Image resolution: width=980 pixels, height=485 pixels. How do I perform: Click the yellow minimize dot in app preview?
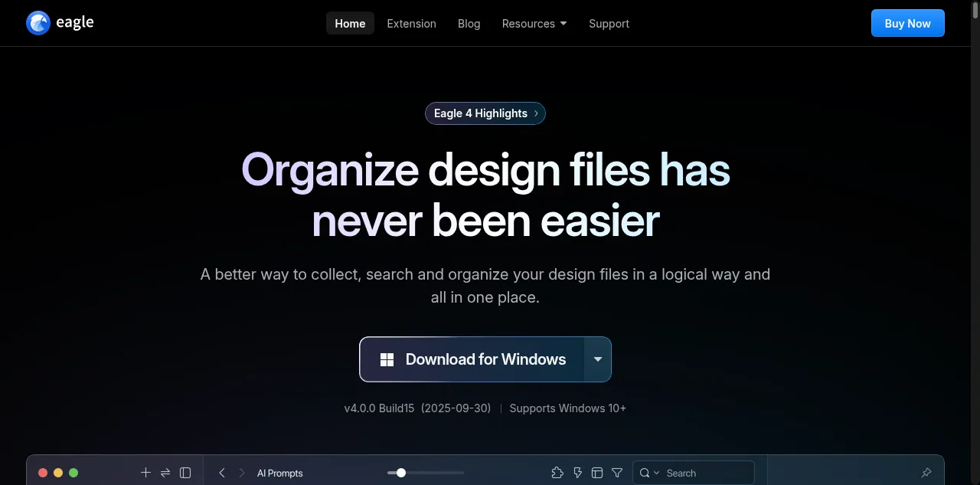coord(58,473)
